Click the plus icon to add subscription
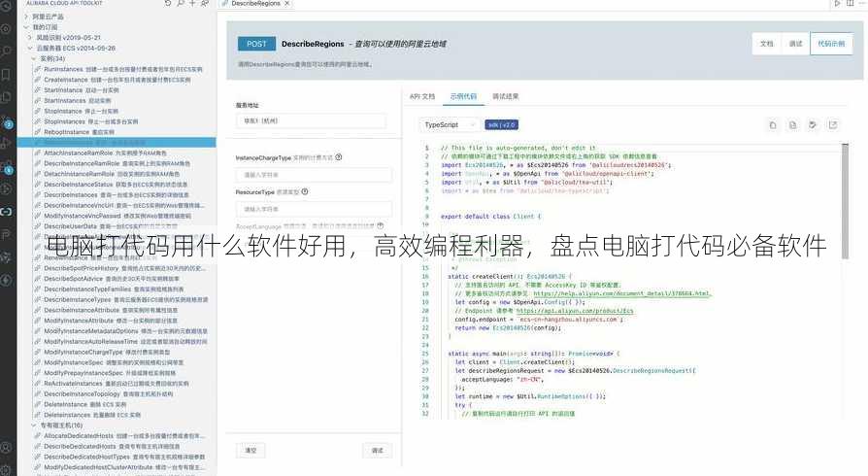This screenshot has width=868, height=476. click(192, 3)
